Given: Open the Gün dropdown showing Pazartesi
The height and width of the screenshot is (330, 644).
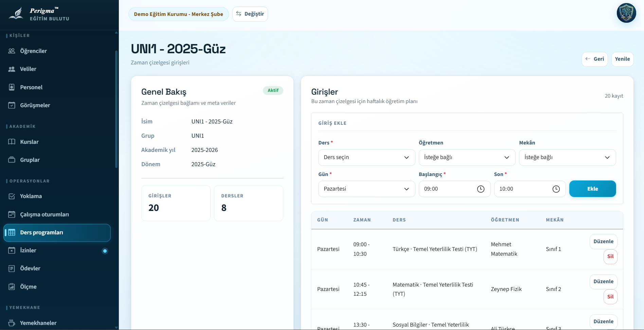Looking at the screenshot, I should coord(366,189).
